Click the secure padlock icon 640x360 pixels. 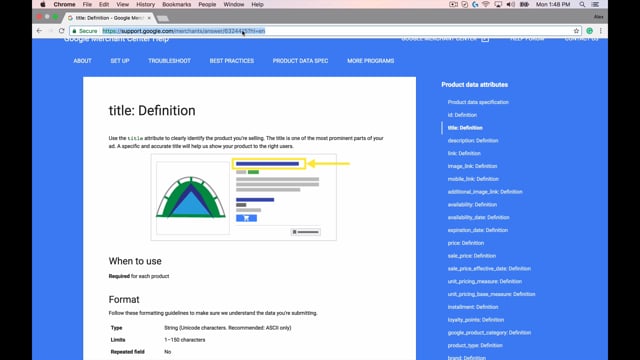click(74, 31)
